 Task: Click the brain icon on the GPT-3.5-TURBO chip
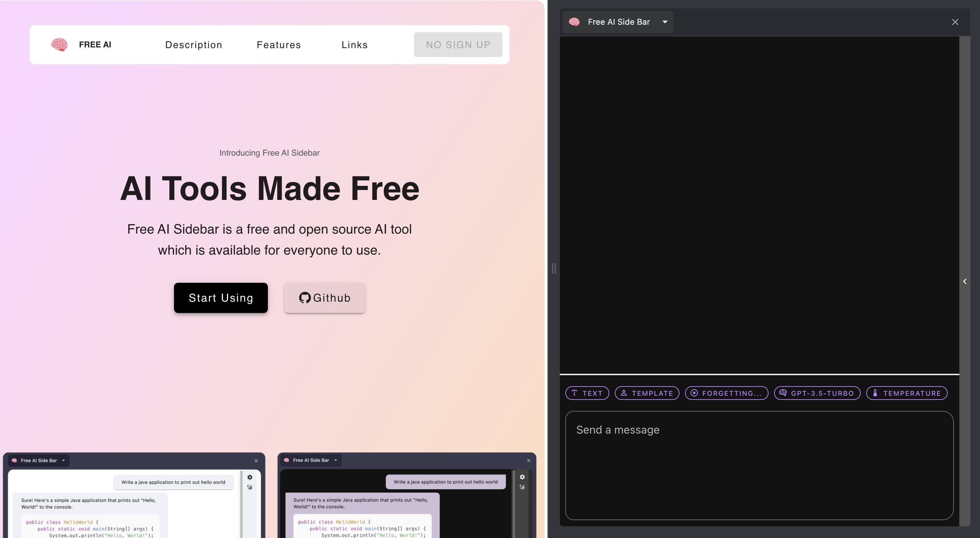(x=783, y=393)
